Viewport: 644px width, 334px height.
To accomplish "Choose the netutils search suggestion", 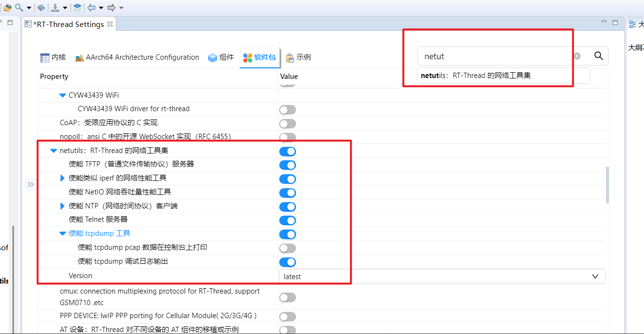I will point(503,76).
